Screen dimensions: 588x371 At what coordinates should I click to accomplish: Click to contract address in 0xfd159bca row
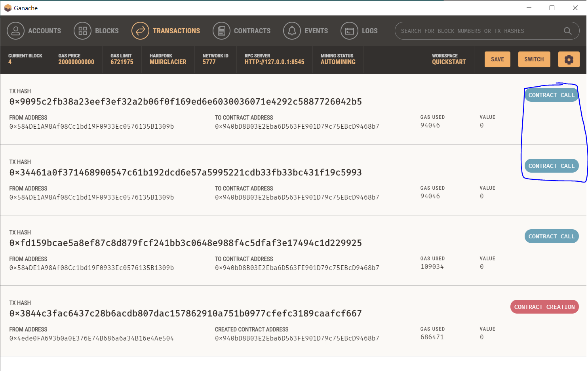click(x=297, y=268)
